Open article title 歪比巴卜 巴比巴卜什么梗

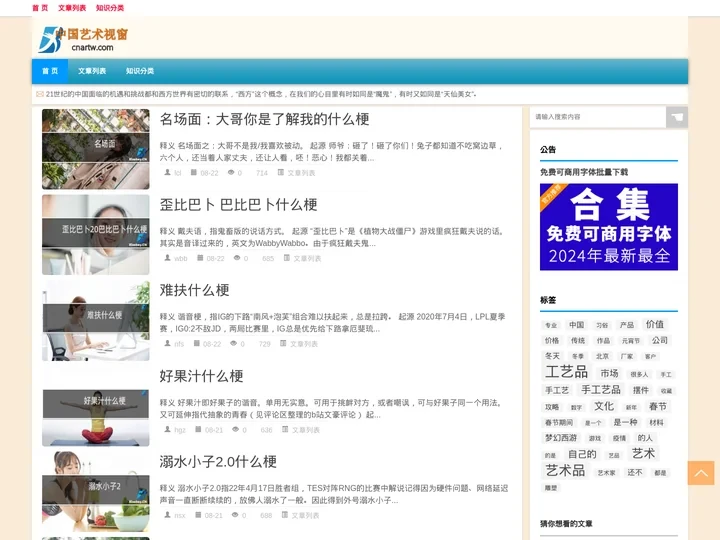(x=238, y=205)
